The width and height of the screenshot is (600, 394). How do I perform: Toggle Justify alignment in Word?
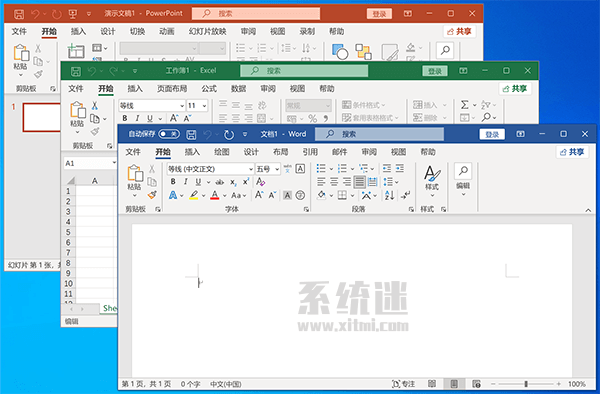click(x=359, y=182)
